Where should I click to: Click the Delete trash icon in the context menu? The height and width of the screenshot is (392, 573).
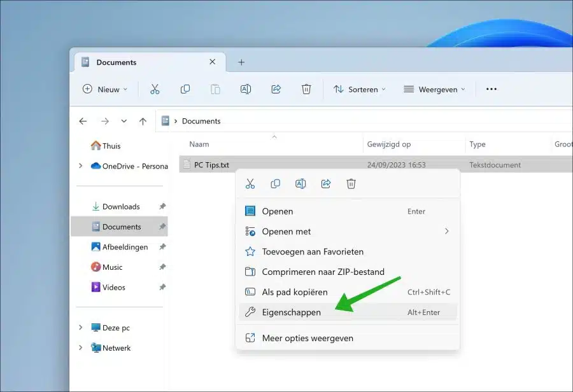(x=351, y=184)
